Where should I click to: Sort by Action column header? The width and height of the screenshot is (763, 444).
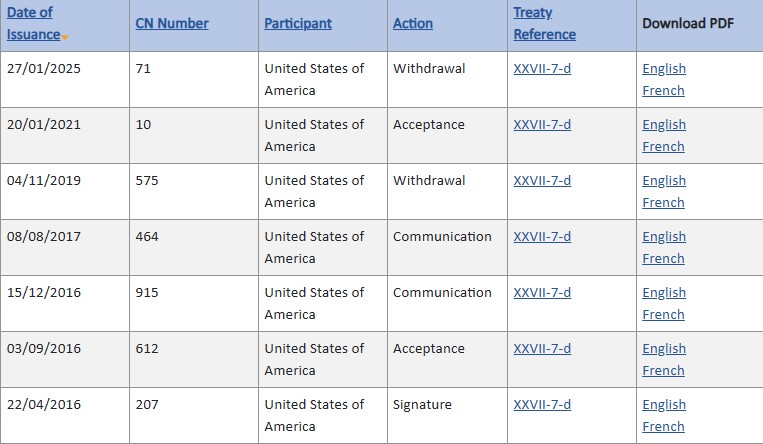[412, 23]
